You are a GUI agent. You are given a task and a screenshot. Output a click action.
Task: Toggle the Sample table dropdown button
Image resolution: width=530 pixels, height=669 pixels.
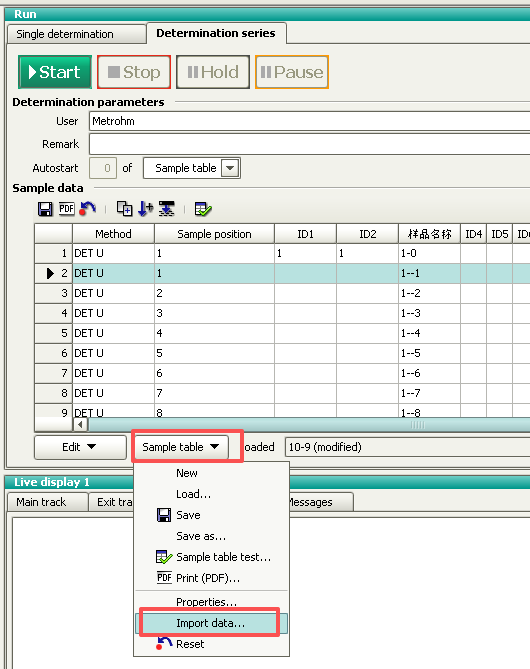coord(181,447)
